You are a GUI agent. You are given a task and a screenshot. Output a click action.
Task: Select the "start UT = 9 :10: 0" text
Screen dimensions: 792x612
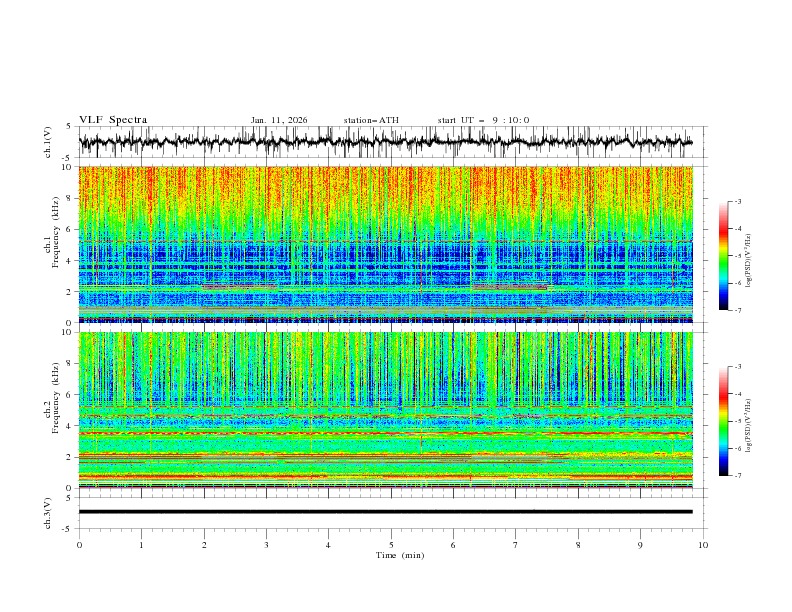[483, 120]
